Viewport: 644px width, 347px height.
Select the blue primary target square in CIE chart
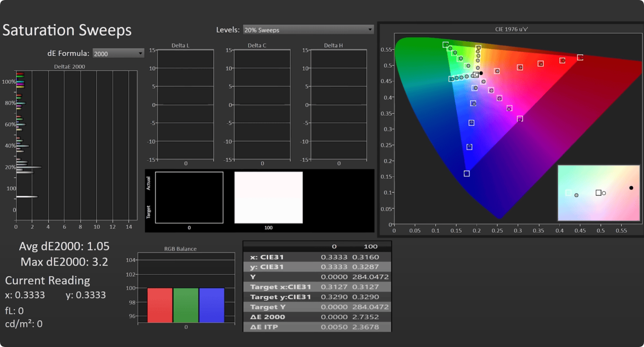467,173
